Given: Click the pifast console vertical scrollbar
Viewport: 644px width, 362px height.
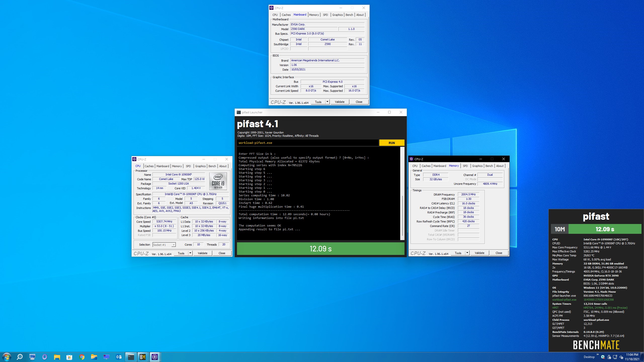Looking at the screenshot, I should pyautogui.click(x=402, y=216).
